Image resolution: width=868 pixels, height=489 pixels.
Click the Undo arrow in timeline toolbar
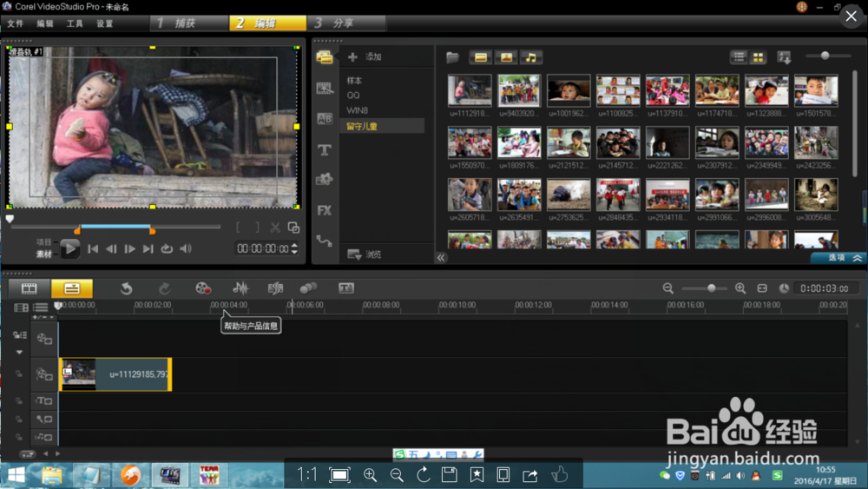(x=126, y=288)
